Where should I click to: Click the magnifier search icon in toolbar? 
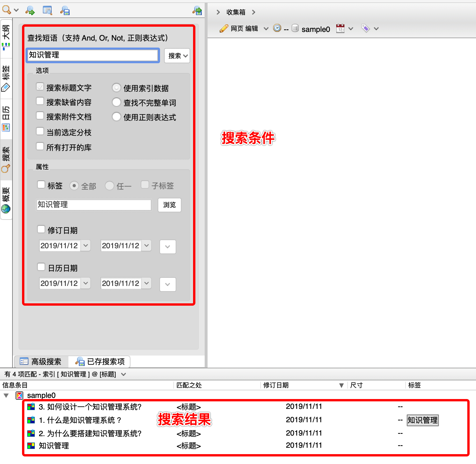[x=7, y=10]
